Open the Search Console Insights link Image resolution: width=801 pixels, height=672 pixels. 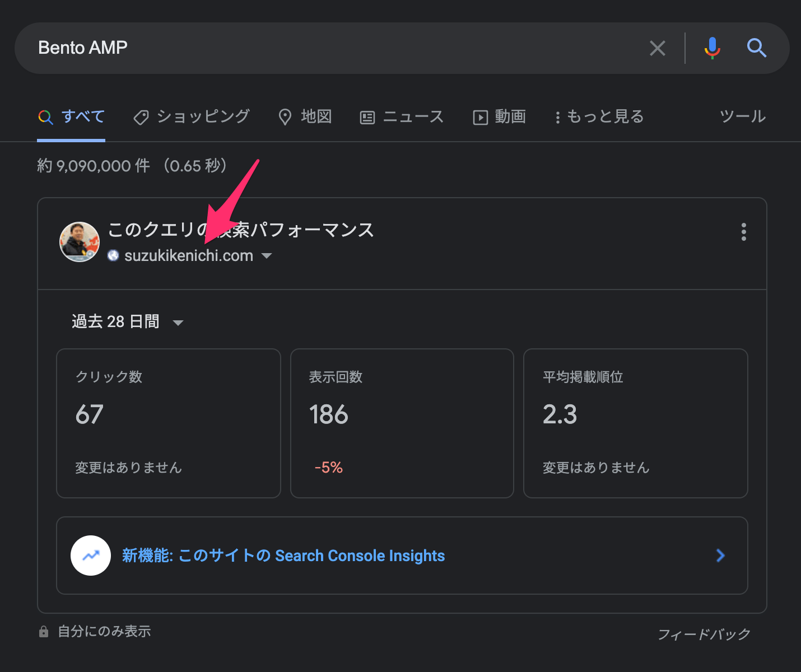coord(402,556)
